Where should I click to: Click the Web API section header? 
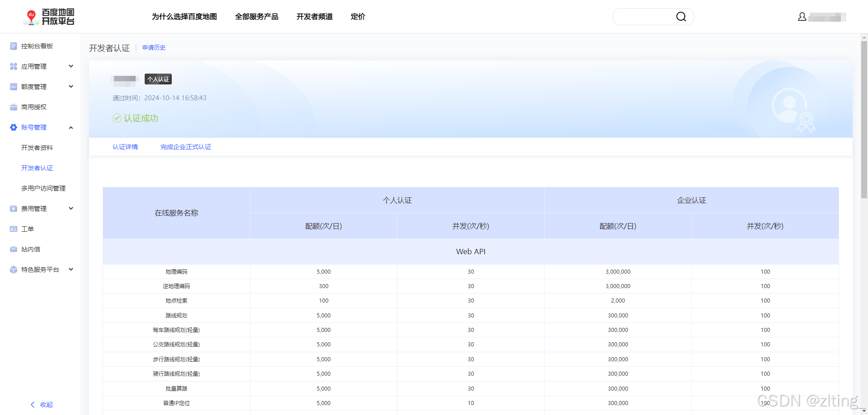point(471,252)
